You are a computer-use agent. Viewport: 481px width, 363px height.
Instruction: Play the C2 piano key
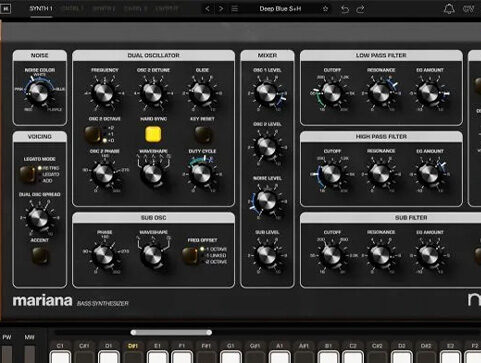(x=353, y=357)
